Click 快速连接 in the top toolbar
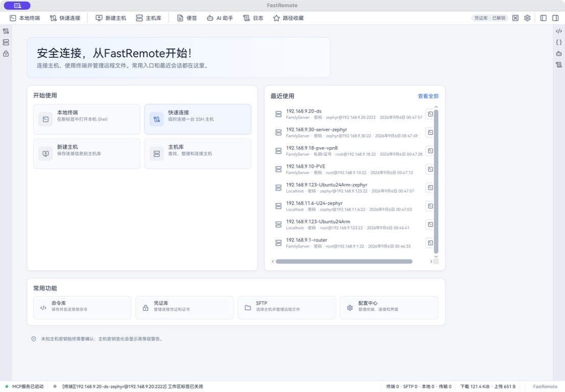 pos(65,18)
